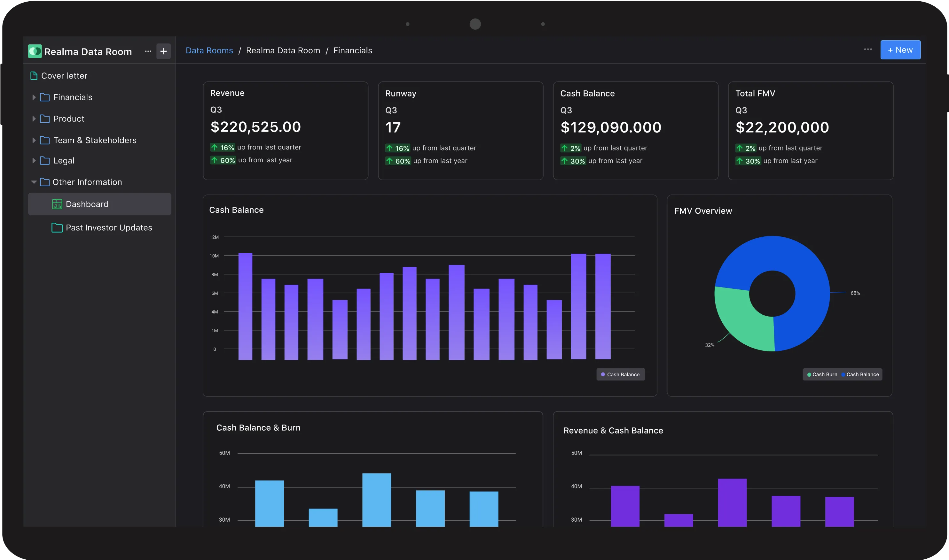This screenshot has height=560, width=949.
Task: Go to Data Rooms breadcrumb link
Action: click(209, 50)
